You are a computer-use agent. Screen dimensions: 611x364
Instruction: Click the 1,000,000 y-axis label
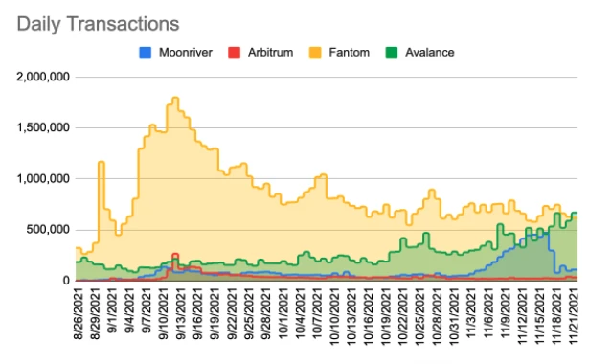pos(43,178)
